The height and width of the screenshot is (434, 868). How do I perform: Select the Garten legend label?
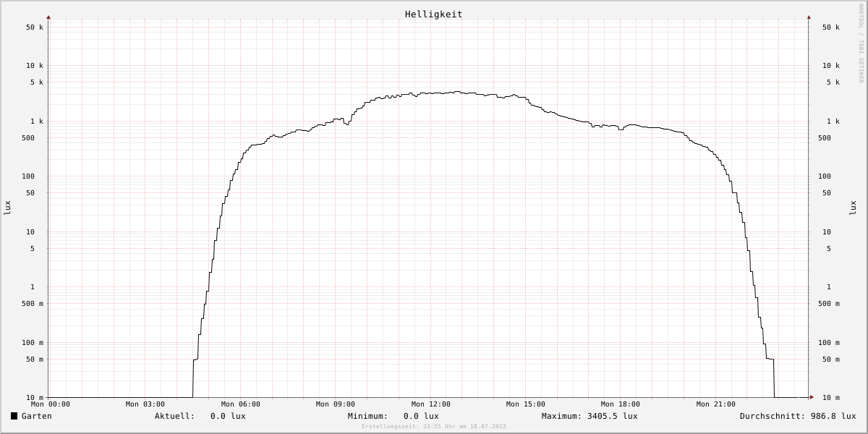coord(37,416)
